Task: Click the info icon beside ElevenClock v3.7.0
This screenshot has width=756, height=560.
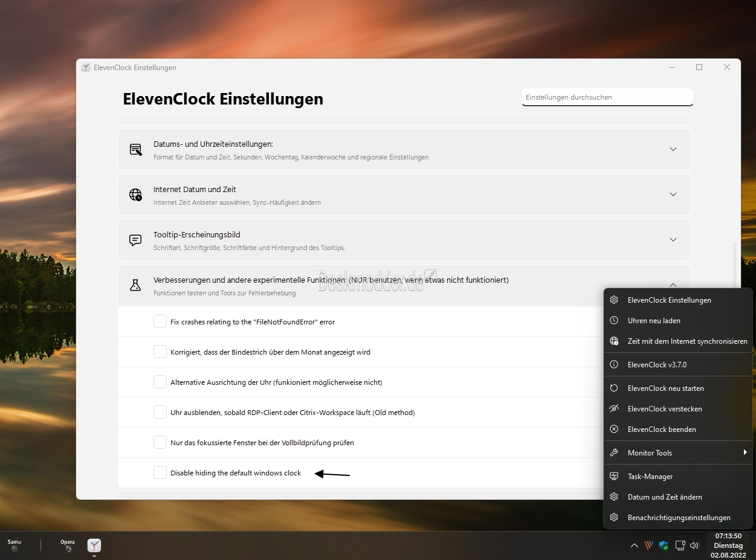Action: pyautogui.click(x=614, y=364)
